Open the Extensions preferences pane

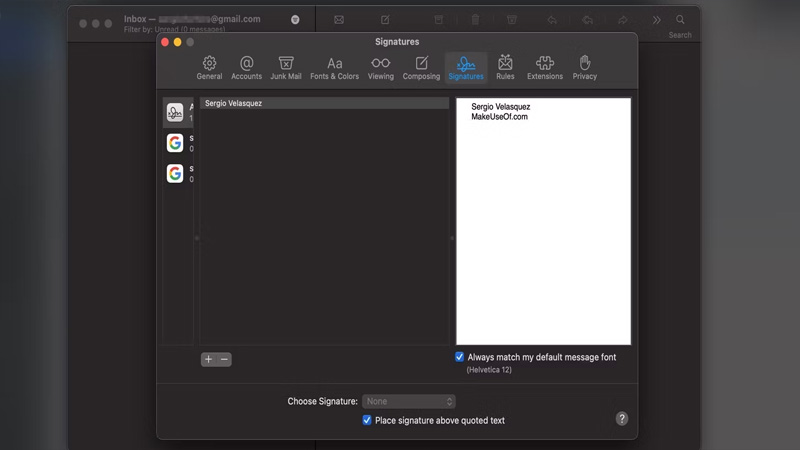545,68
